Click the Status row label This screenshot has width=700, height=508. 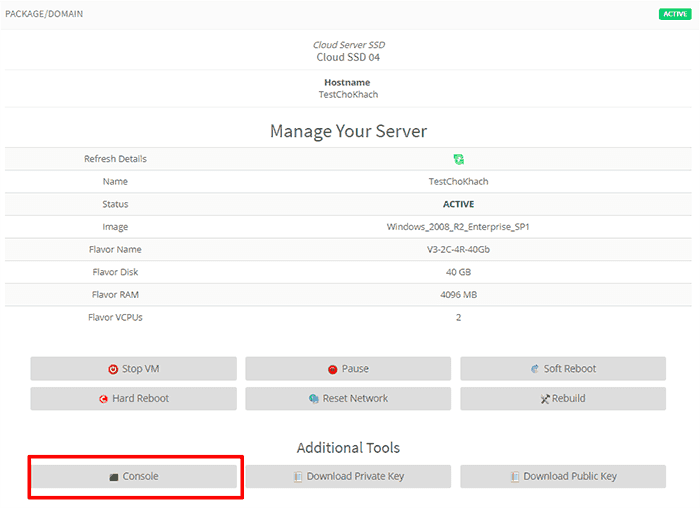(115, 204)
